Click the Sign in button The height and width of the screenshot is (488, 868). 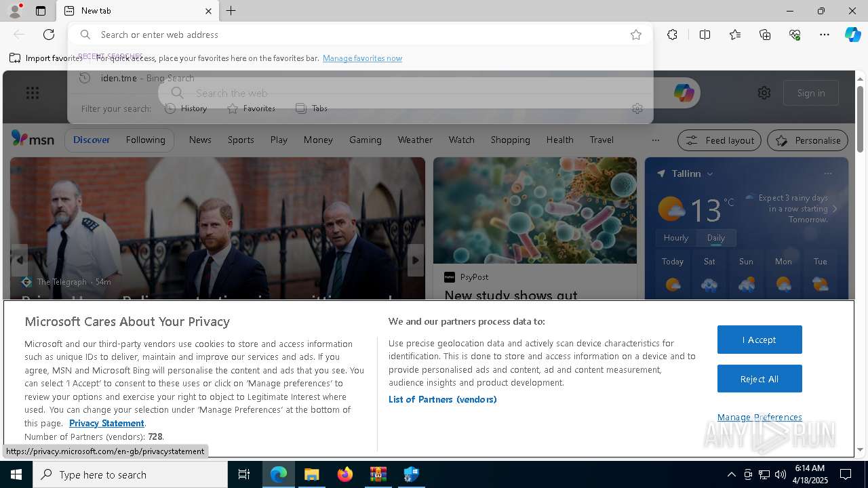click(x=811, y=93)
